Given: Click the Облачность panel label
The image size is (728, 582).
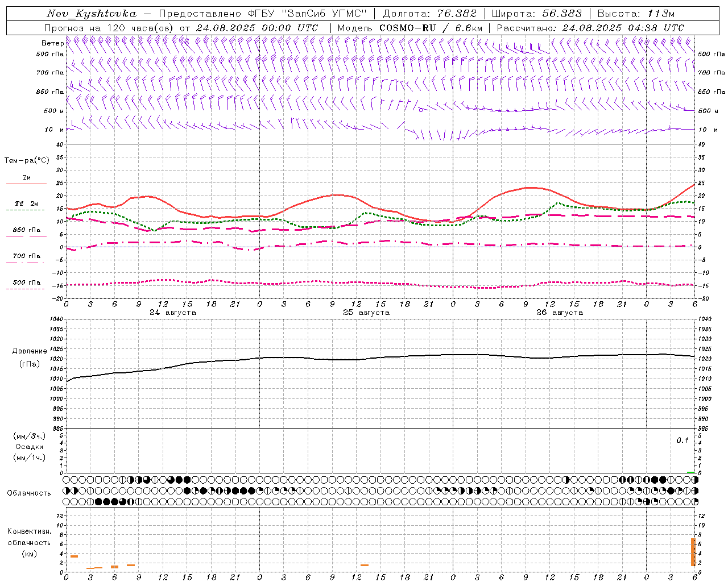Looking at the screenshot, I should 29,493.
